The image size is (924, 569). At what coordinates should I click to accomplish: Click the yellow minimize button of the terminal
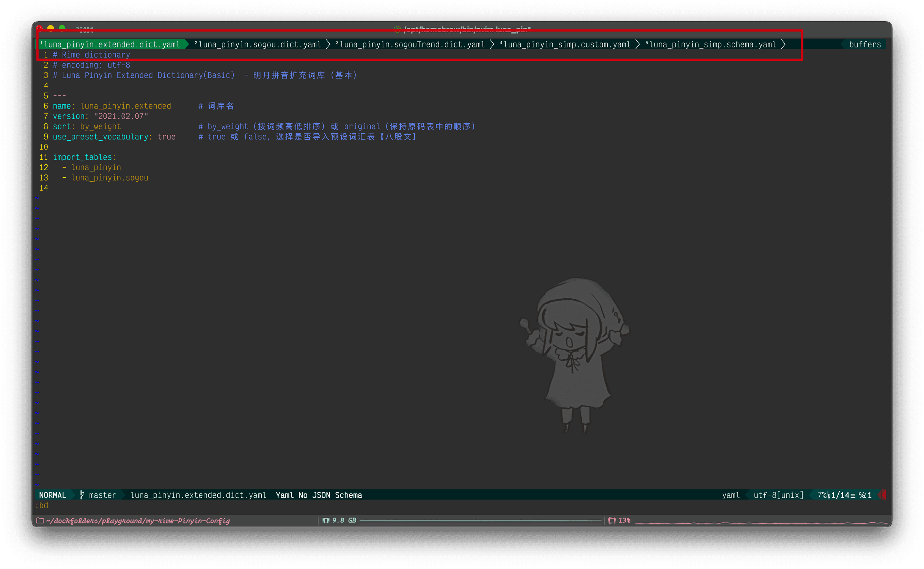click(51, 28)
